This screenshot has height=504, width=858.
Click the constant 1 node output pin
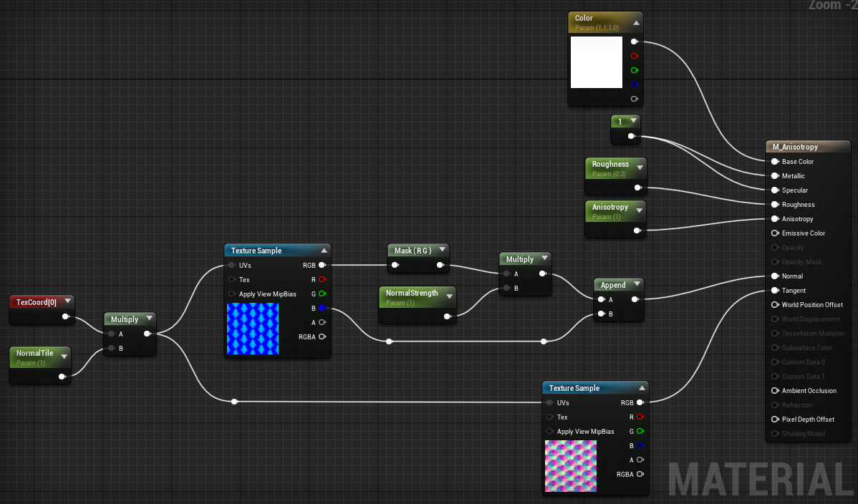[632, 136]
